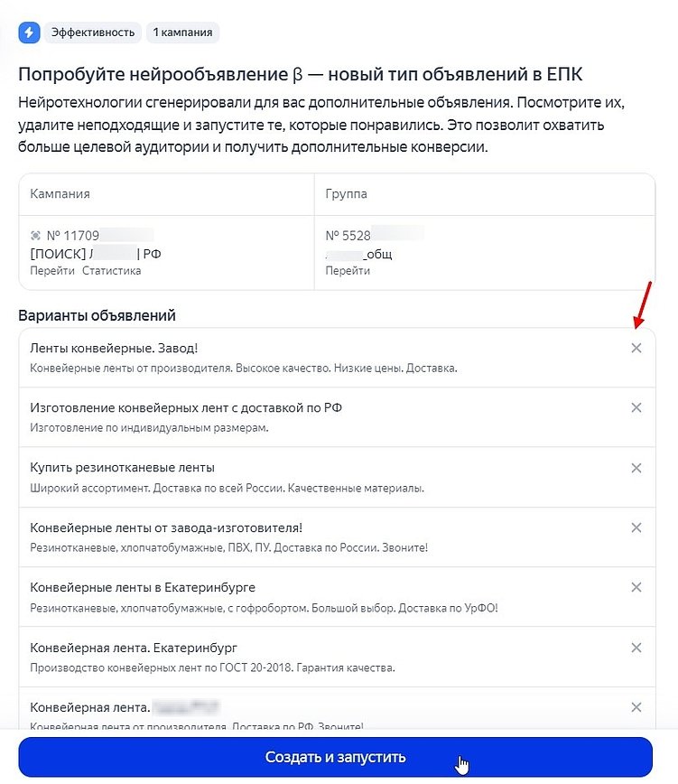The image size is (678, 784).
Task: Click the blue lightning bolt recommendation icon
Action: pyautogui.click(x=30, y=32)
